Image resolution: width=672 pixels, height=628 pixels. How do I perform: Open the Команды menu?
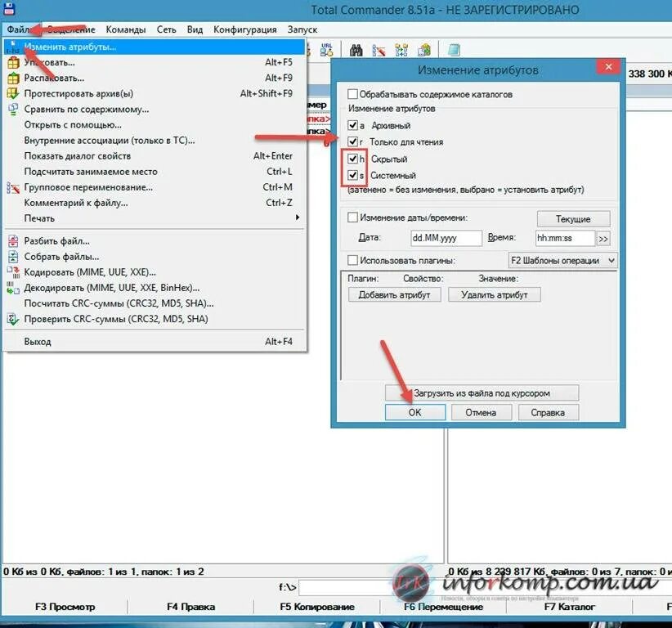126,29
